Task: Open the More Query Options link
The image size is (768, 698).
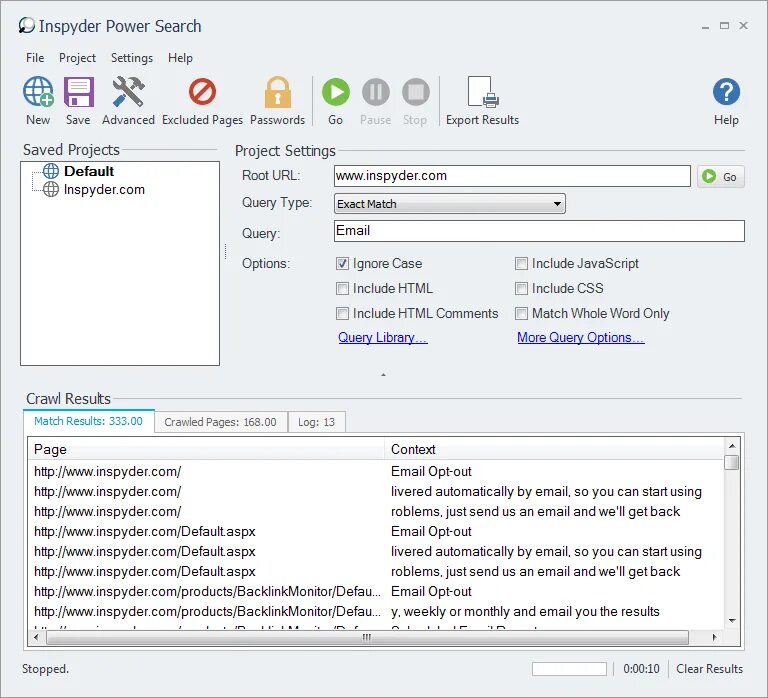Action: [x=580, y=337]
